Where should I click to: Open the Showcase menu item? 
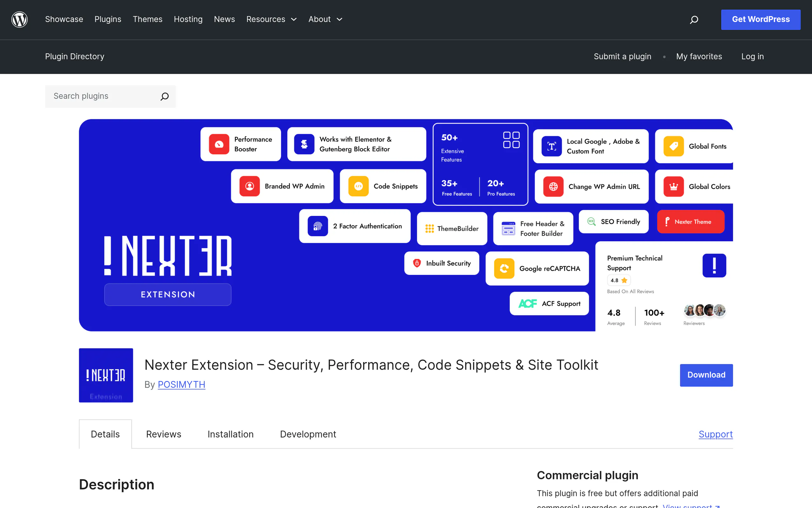click(64, 19)
